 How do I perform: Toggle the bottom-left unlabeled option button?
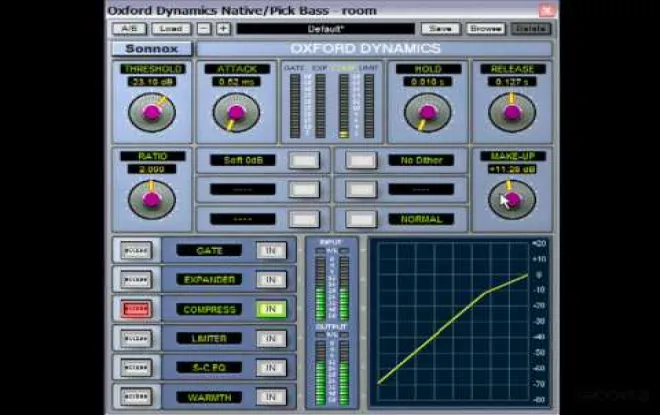[304, 219]
